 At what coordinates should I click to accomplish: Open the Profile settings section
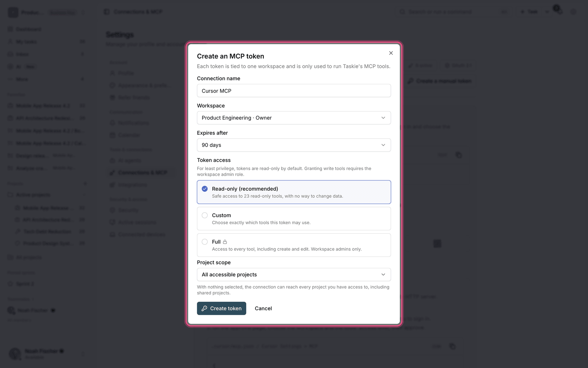tap(141, 73)
